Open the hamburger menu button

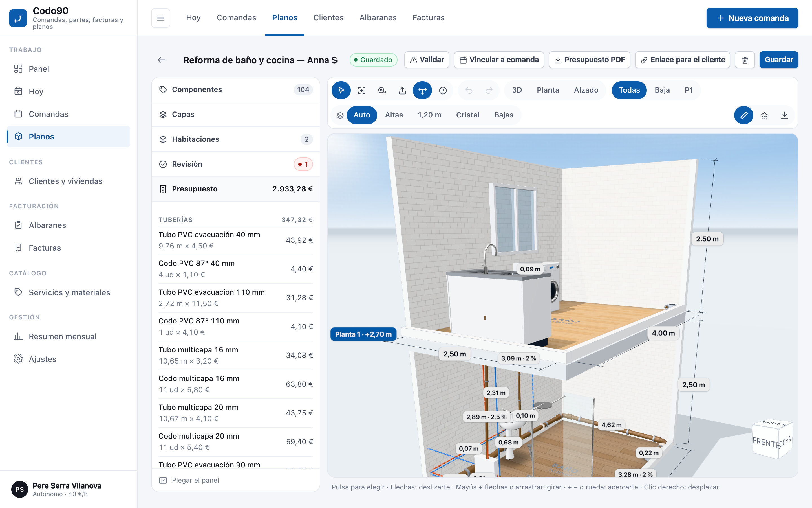pos(161,18)
